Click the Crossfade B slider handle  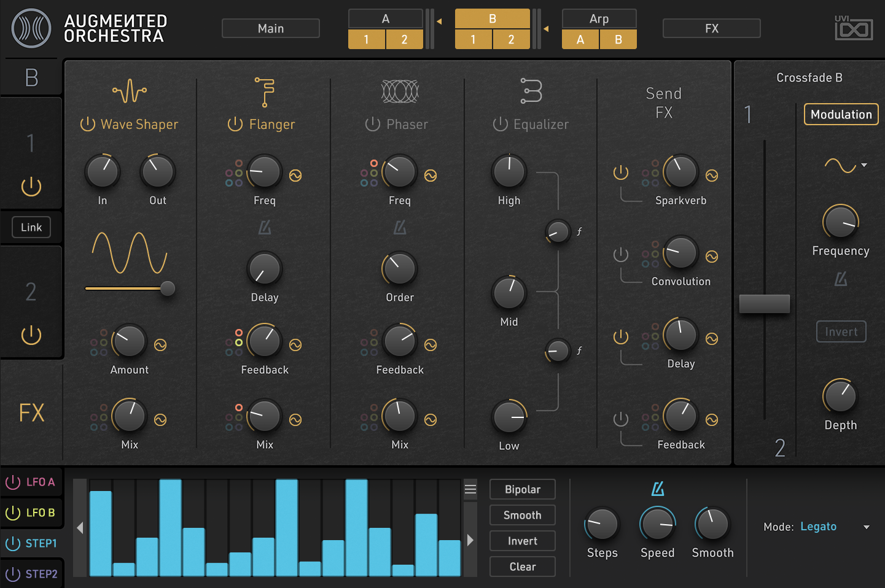click(764, 304)
